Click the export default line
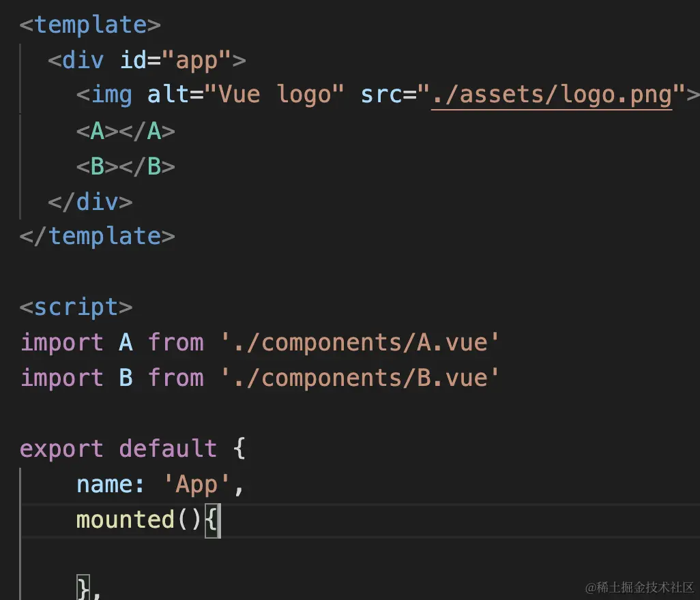The width and height of the screenshot is (700, 600). (x=132, y=449)
